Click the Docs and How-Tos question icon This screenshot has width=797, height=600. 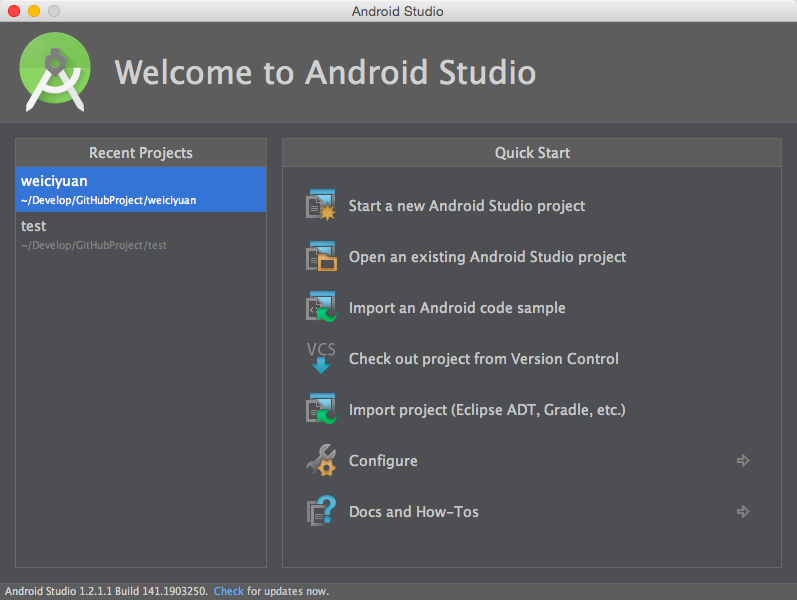pyautogui.click(x=321, y=511)
